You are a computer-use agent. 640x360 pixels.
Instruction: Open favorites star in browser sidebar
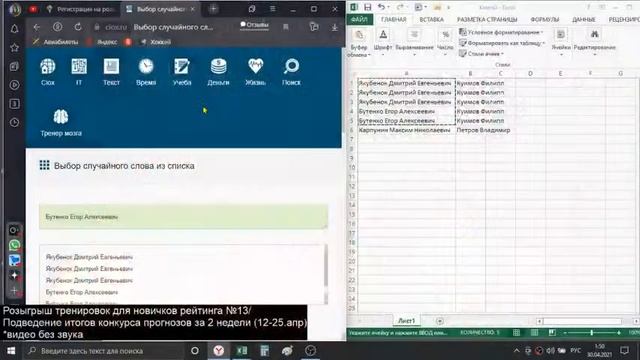click(x=14, y=47)
